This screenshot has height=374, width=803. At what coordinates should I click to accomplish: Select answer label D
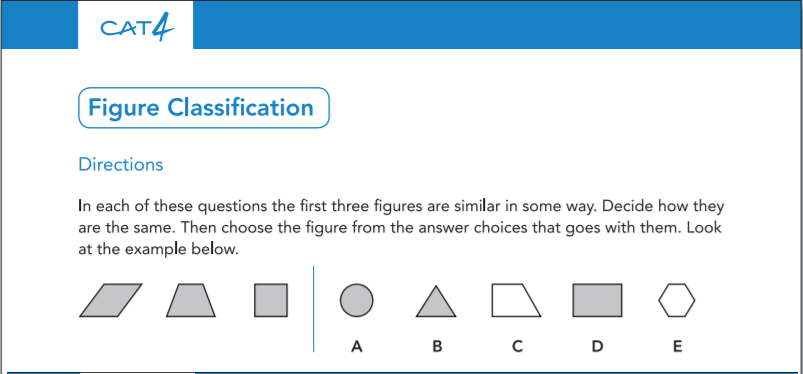597,347
